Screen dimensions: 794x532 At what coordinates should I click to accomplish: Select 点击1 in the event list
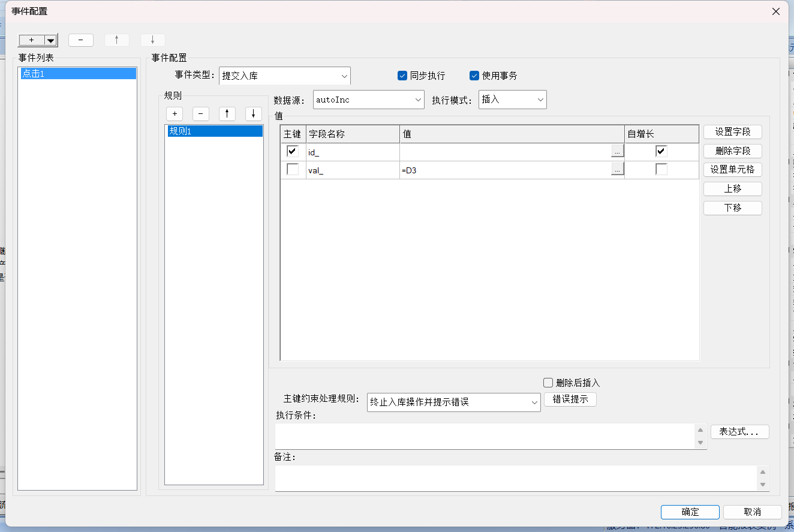click(78, 73)
